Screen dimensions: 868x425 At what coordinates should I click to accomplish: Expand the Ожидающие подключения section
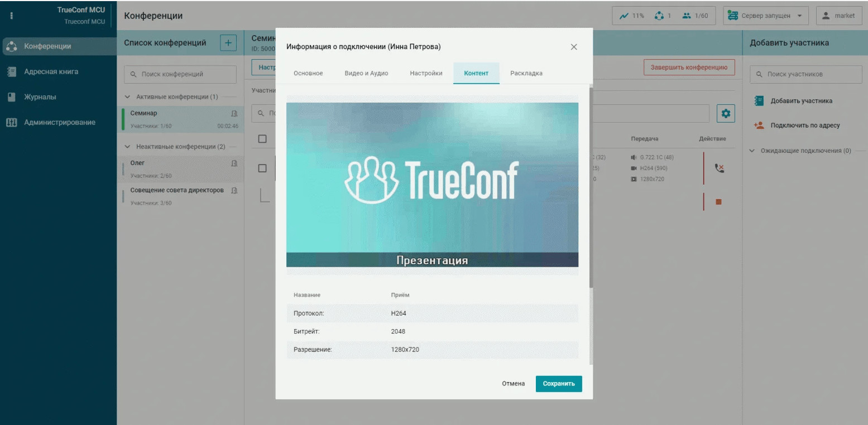click(x=752, y=151)
